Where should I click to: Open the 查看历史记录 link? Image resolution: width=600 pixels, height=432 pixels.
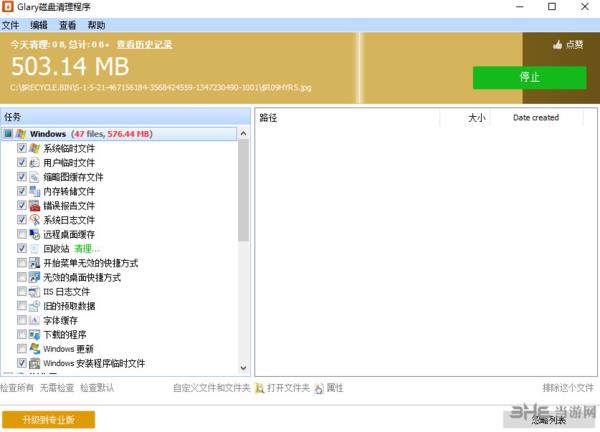[x=144, y=45]
